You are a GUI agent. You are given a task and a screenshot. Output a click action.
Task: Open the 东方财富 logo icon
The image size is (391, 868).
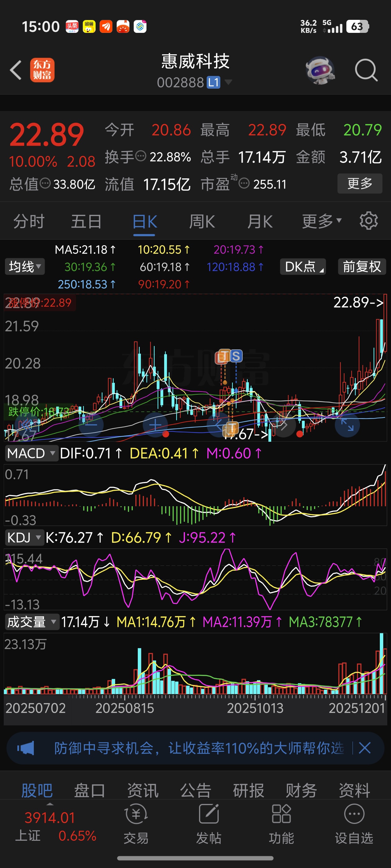[42, 70]
